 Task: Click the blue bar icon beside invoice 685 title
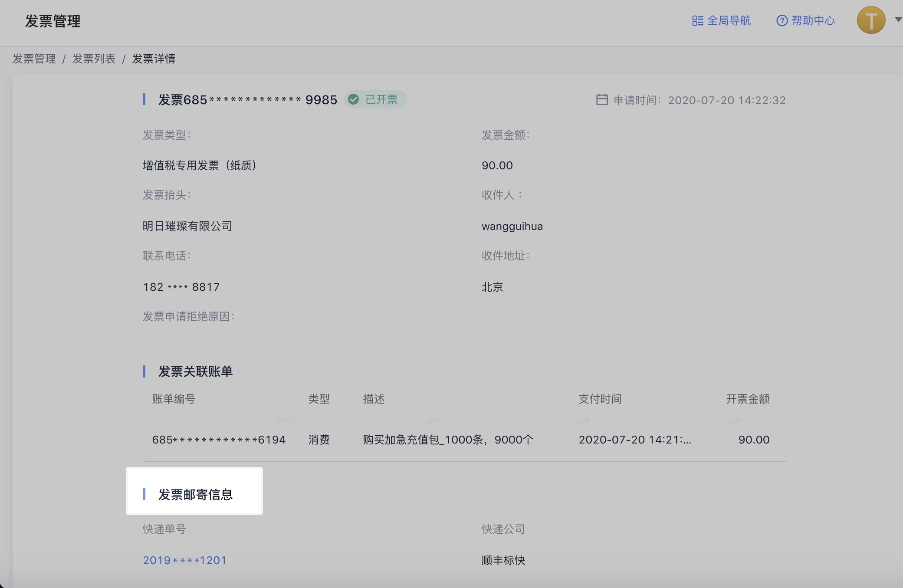(145, 99)
